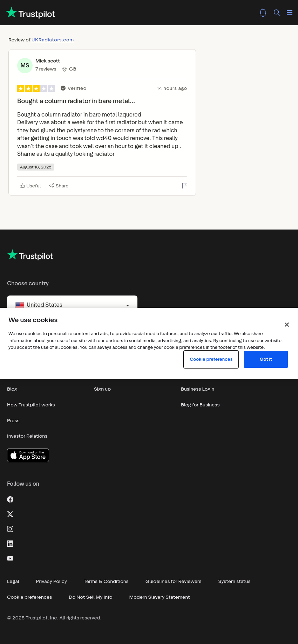Open the Privacy Policy link
The height and width of the screenshot is (644, 298).
pos(51,582)
